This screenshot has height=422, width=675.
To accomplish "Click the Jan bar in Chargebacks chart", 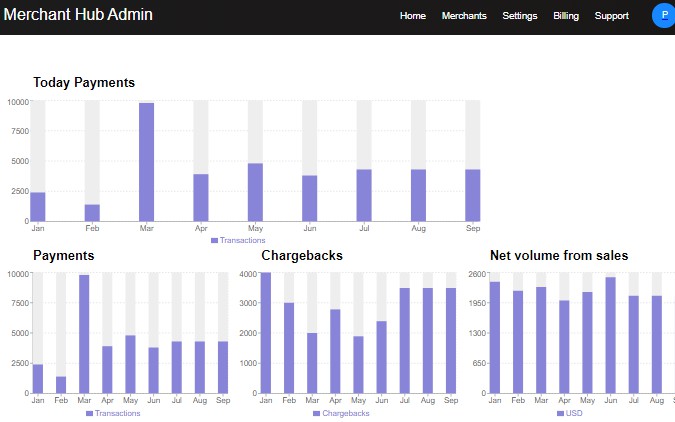I will tap(265, 332).
